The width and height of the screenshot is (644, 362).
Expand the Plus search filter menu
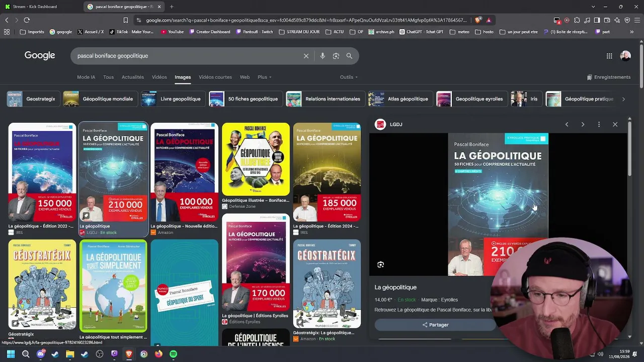pyautogui.click(x=264, y=77)
